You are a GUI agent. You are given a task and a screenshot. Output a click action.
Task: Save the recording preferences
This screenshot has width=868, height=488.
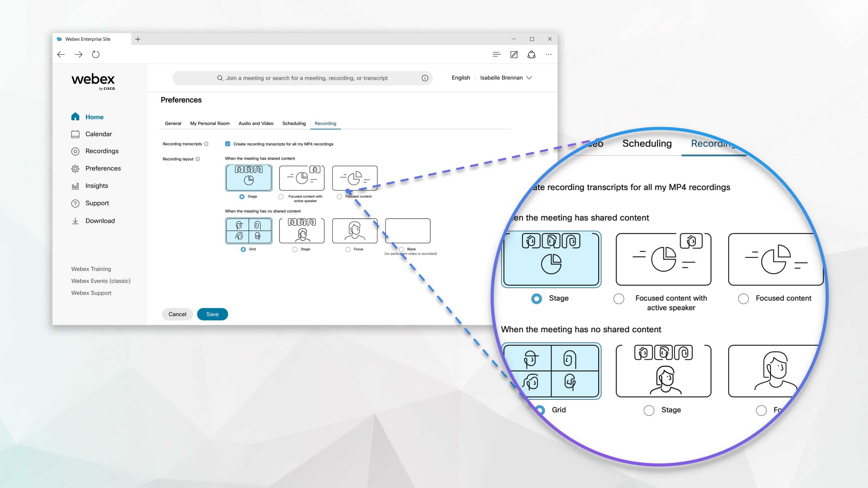[x=212, y=314]
